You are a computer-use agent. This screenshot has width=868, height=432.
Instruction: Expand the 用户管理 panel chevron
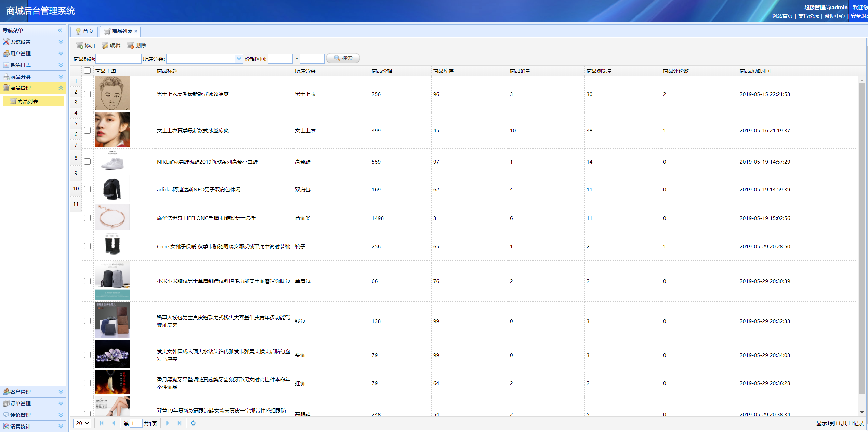click(x=61, y=53)
